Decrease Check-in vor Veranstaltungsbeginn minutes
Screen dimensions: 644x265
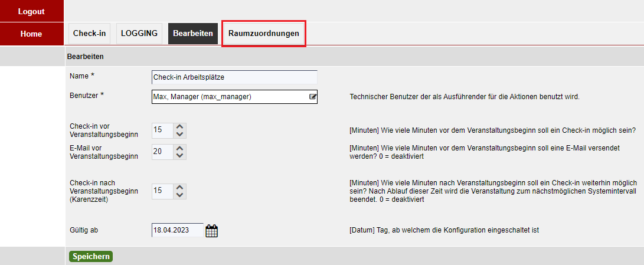coord(179,134)
